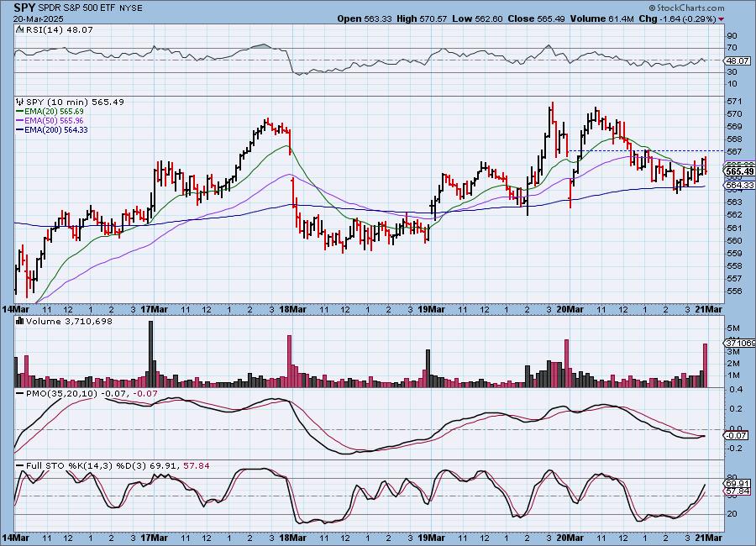Click the 21Mar date label under price chart
The width and height of the screenshot is (756, 546).
[x=709, y=309]
